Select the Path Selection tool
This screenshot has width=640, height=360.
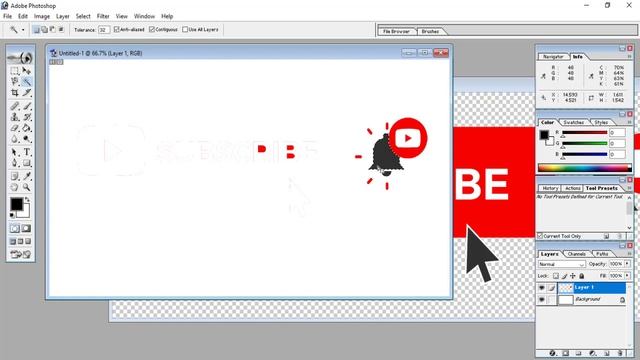click(15, 152)
